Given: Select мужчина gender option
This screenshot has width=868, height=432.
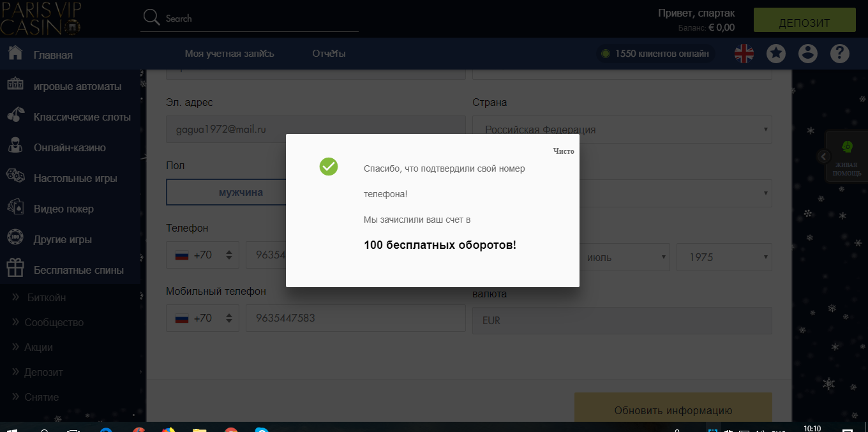Looking at the screenshot, I should coord(241,192).
